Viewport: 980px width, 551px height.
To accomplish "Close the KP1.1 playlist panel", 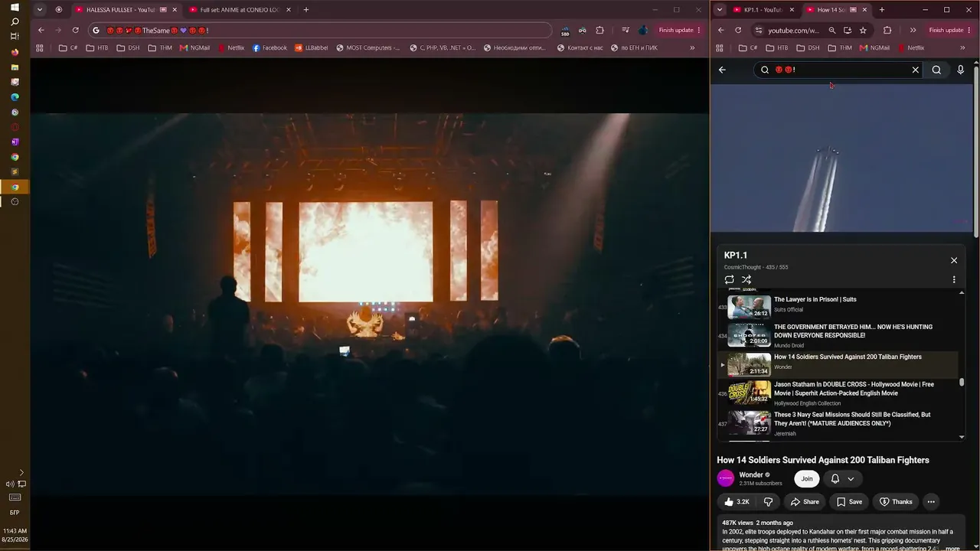I will pyautogui.click(x=954, y=260).
